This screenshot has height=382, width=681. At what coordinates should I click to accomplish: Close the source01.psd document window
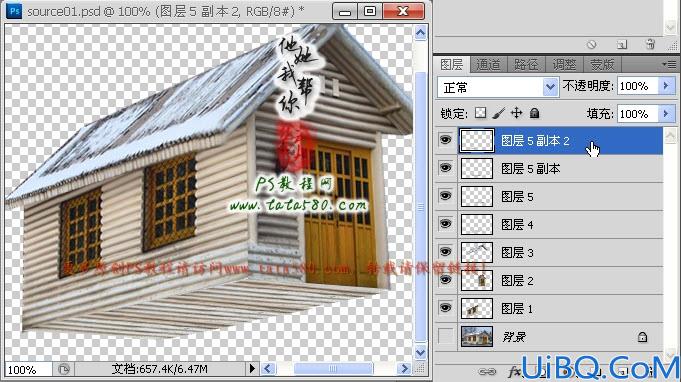(x=403, y=11)
